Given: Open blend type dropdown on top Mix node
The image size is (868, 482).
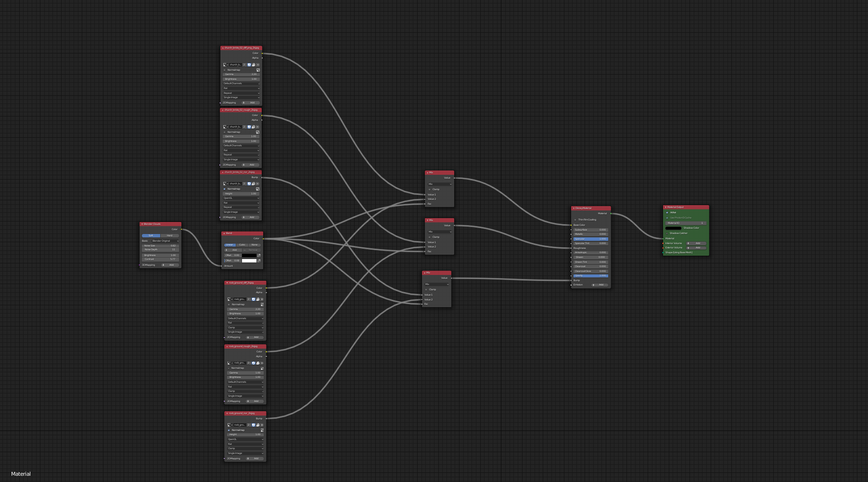Looking at the screenshot, I should [440, 184].
